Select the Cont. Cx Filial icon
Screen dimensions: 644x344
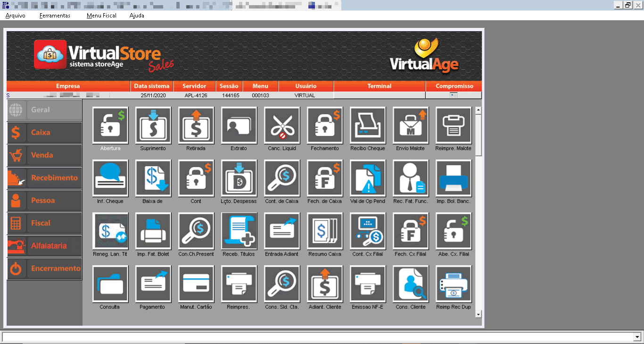(368, 231)
